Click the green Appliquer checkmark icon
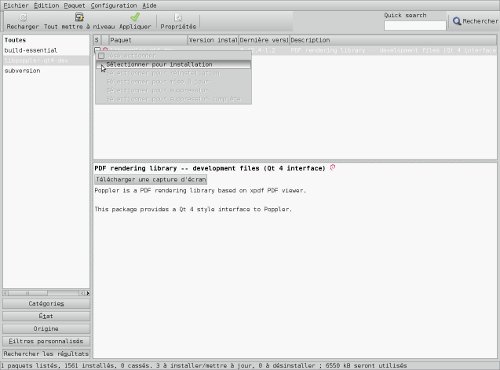The image size is (500, 370). pyautogui.click(x=135, y=17)
